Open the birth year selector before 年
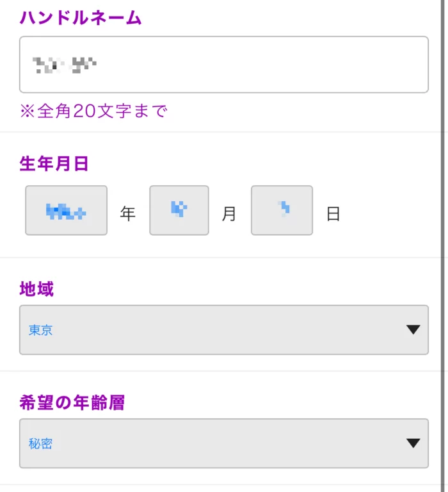Image resolution: width=448 pixels, height=492 pixels. tap(66, 210)
